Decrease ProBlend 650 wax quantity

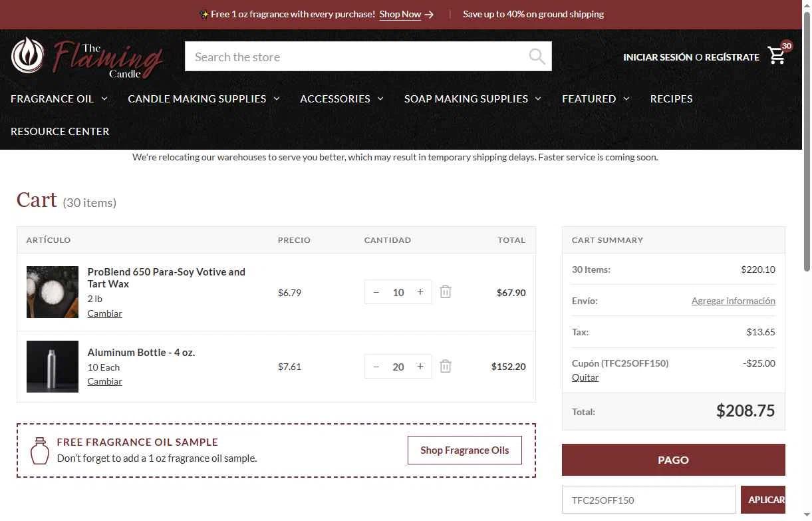[376, 292]
